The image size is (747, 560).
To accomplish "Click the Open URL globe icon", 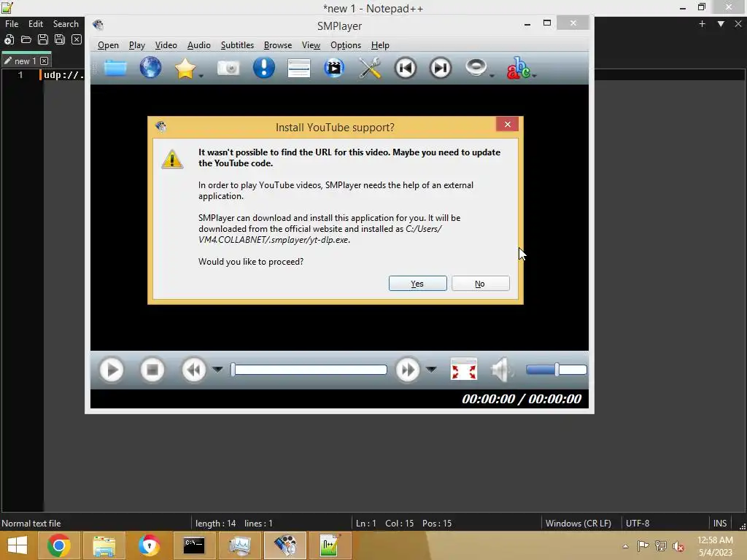I will pyautogui.click(x=150, y=68).
